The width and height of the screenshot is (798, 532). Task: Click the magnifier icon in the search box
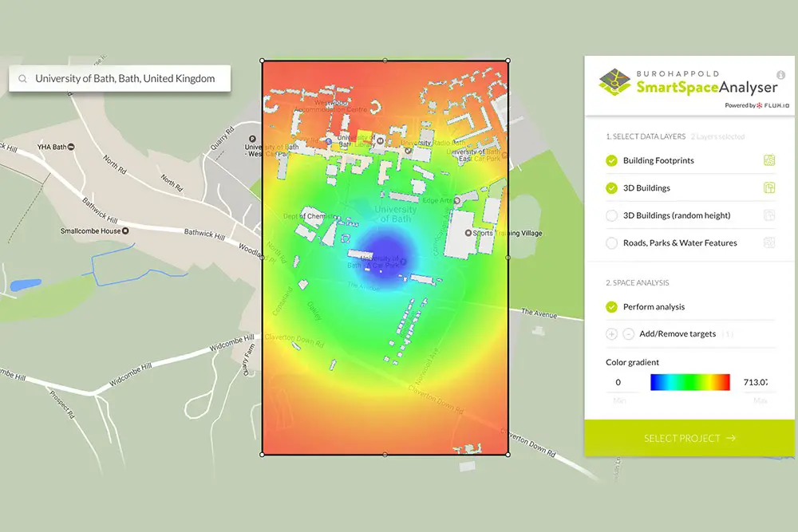click(x=22, y=79)
